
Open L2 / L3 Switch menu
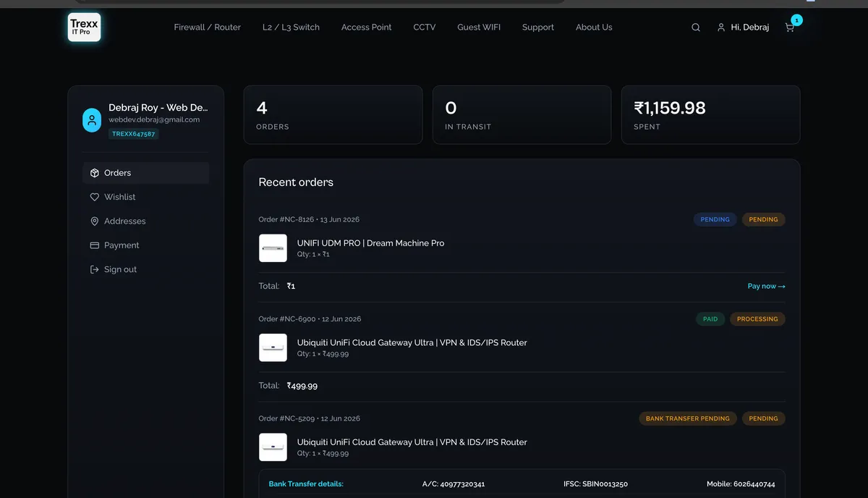click(291, 28)
